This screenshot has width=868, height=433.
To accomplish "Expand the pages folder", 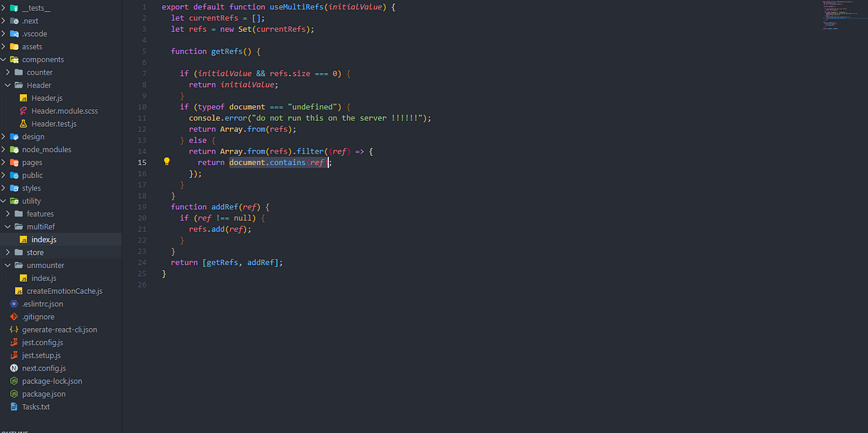I will click(x=7, y=162).
